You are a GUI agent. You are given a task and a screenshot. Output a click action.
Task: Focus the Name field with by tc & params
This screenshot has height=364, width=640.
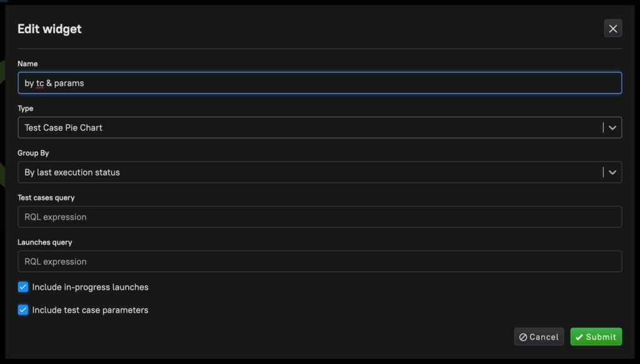[x=319, y=83]
